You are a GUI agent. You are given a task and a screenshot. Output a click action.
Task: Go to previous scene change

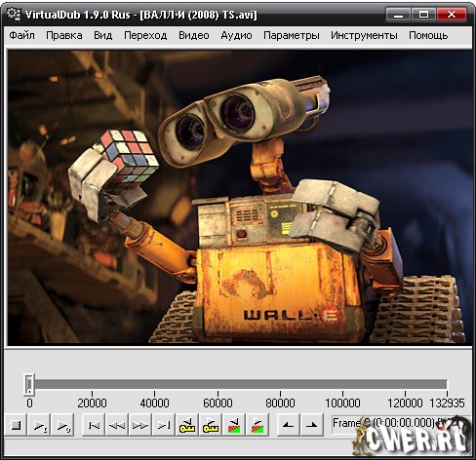click(234, 425)
